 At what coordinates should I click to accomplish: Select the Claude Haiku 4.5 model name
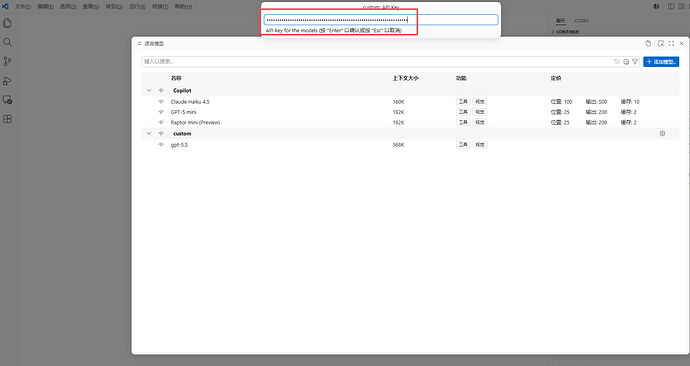190,102
